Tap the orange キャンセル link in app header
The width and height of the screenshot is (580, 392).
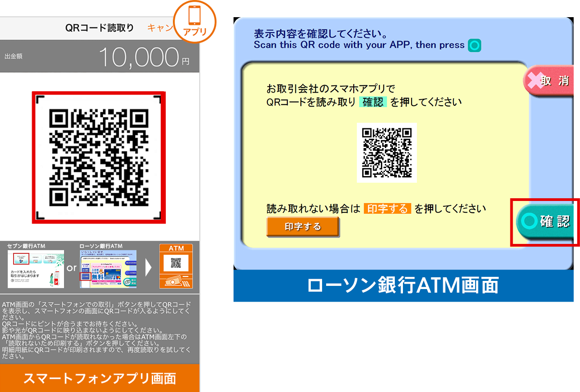pyautogui.click(x=160, y=28)
